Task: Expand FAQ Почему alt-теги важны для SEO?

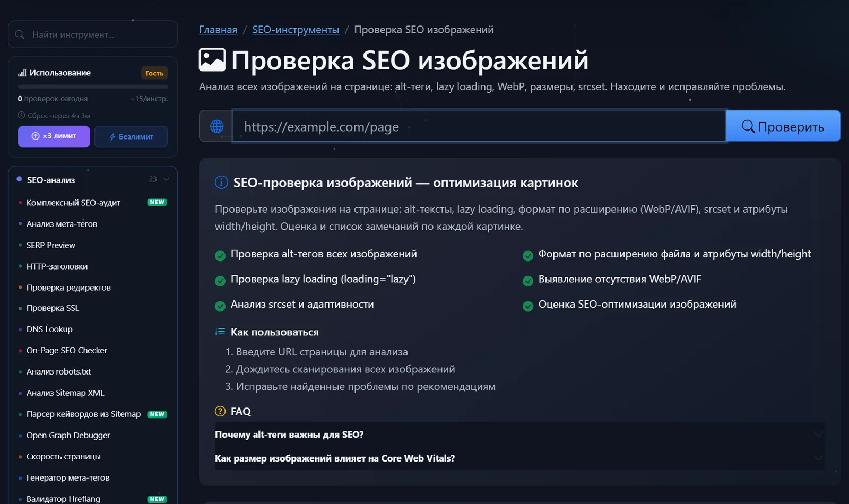Action: pyautogui.click(x=519, y=435)
